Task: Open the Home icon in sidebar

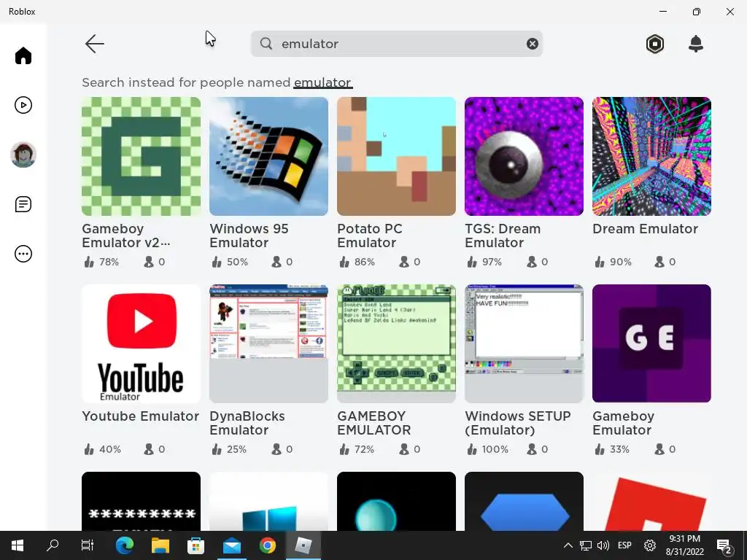Action: (23, 55)
